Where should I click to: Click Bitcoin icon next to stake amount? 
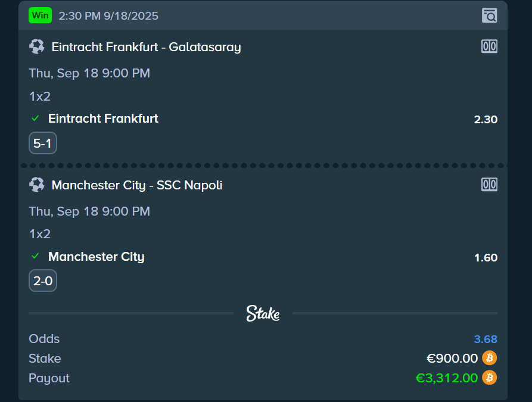(x=489, y=358)
